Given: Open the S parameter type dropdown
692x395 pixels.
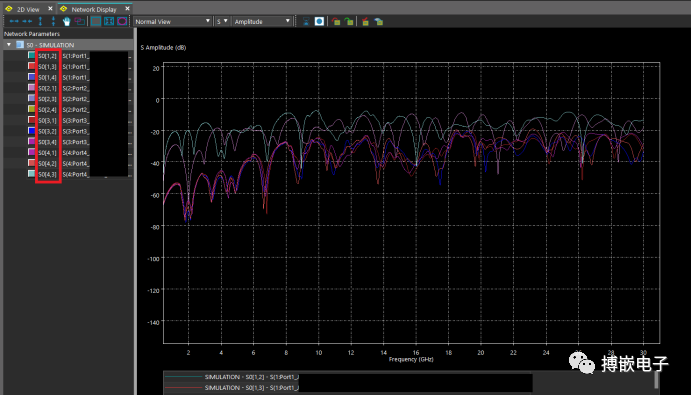Looking at the screenshot, I should point(222,21).
